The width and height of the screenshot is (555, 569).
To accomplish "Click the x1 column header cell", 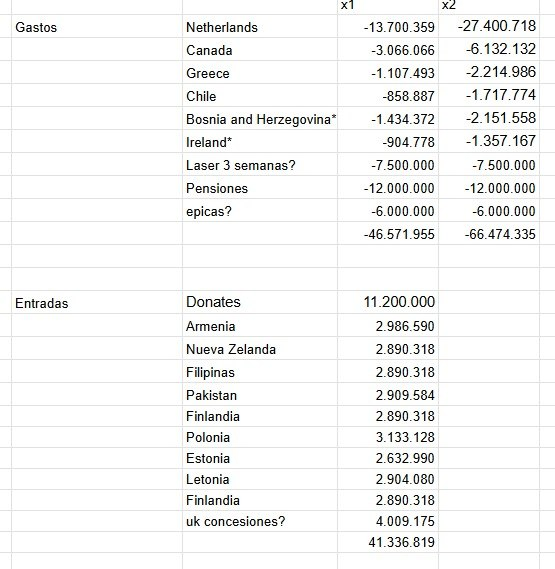I will pos(388,7).
